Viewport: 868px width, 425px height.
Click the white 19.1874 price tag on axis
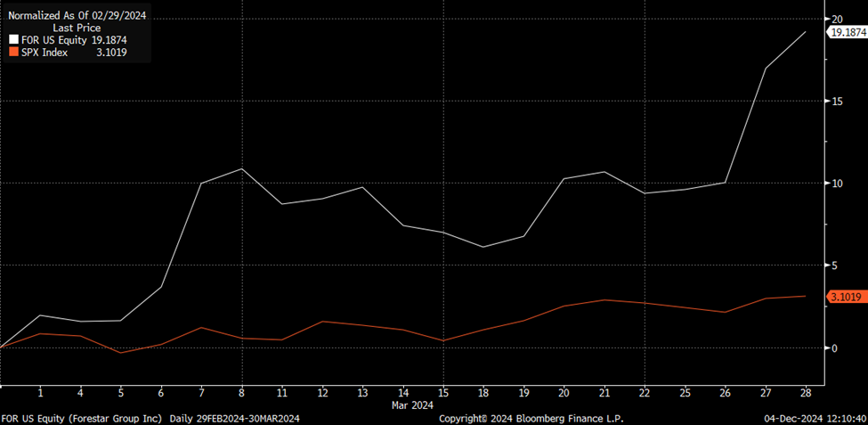coord(847,32)
